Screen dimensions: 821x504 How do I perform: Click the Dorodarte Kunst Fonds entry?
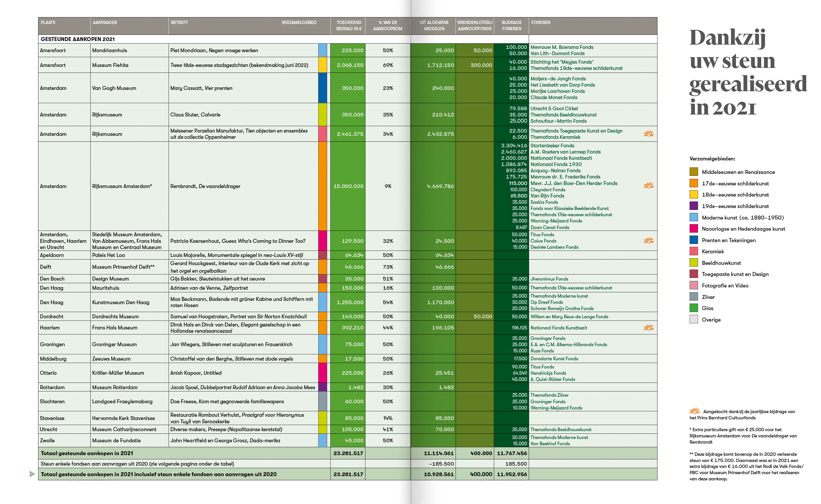554,359
